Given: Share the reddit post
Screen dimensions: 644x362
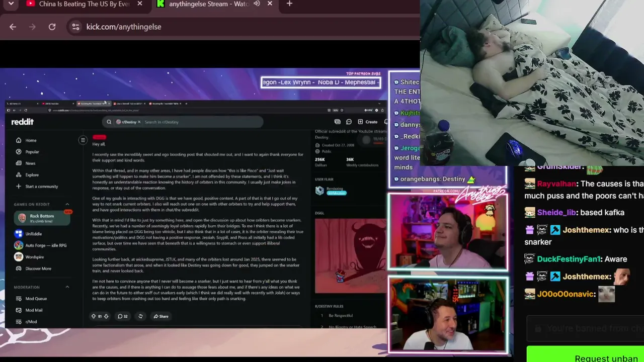Looking at the screenshot, I should pyautogui.click(x=161, y=316).
